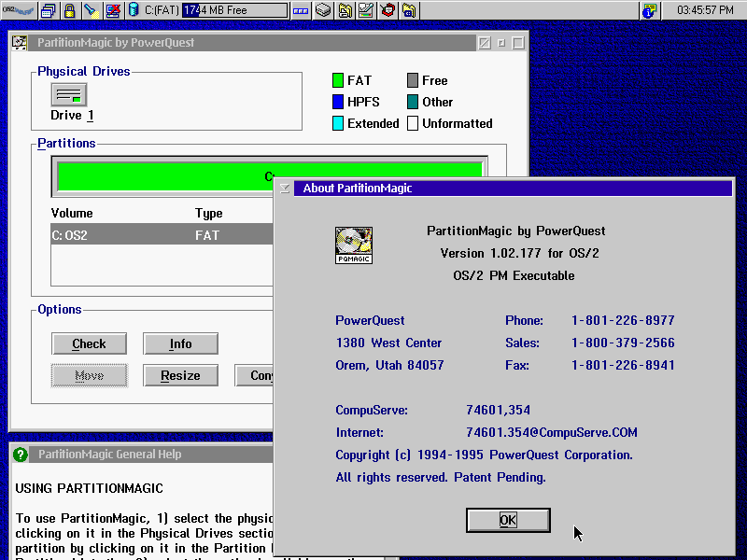Click the Version 1.02.177 for OS/2 text

[519, 253]
